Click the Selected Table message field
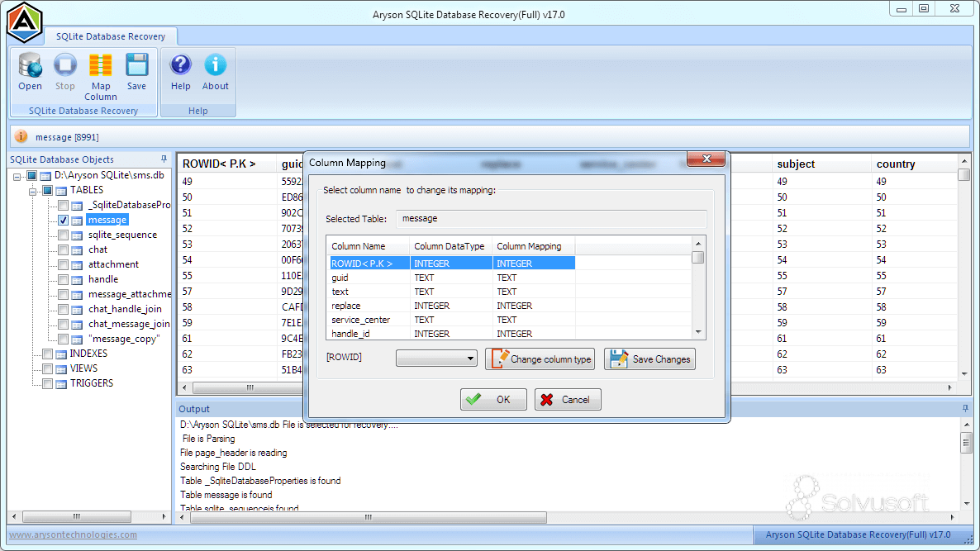 click(551, 219)
